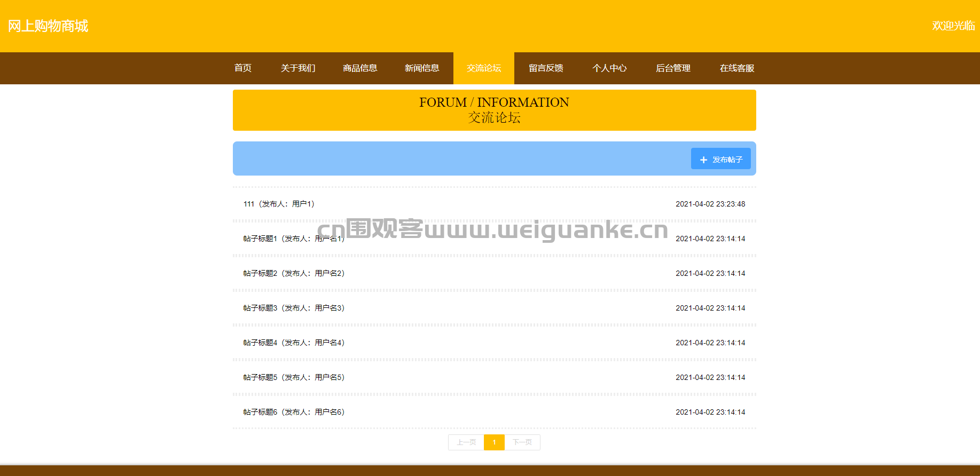The height and width of the screenshot is (476, 980).
Task: Open 后台管理 from navigation
Action: [673, 68]
